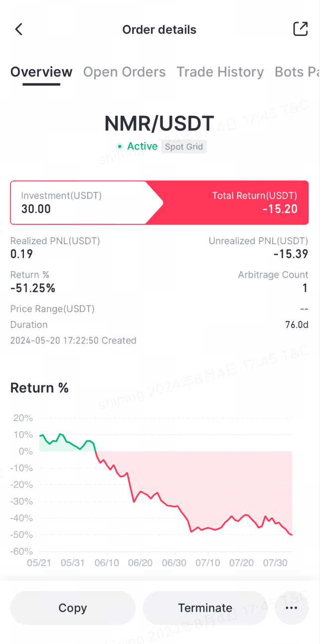Open the share order icon
Viewport: 320px width, 644px height.
300,29
